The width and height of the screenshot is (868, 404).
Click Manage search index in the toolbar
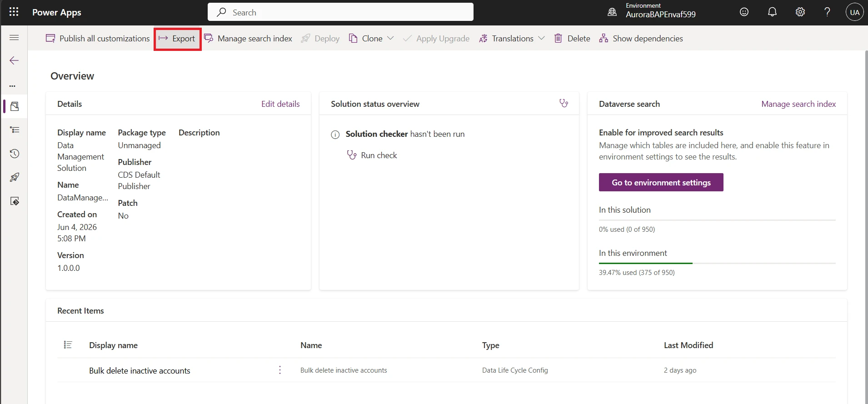tap(248, 38)
